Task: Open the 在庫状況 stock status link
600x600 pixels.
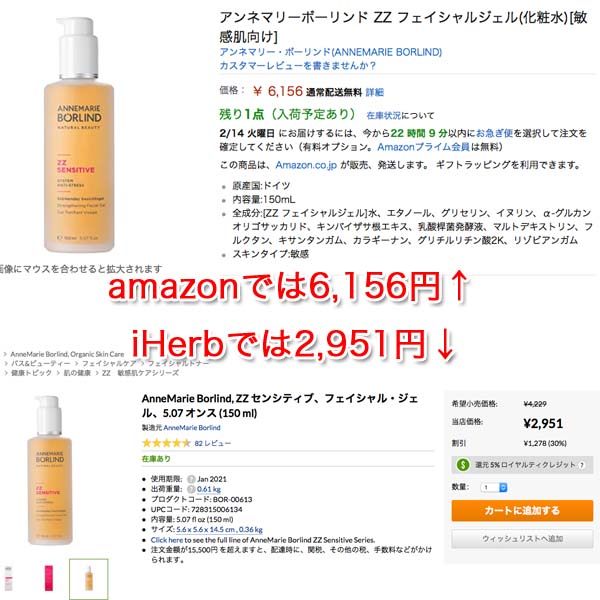Action: pos(383,115)
